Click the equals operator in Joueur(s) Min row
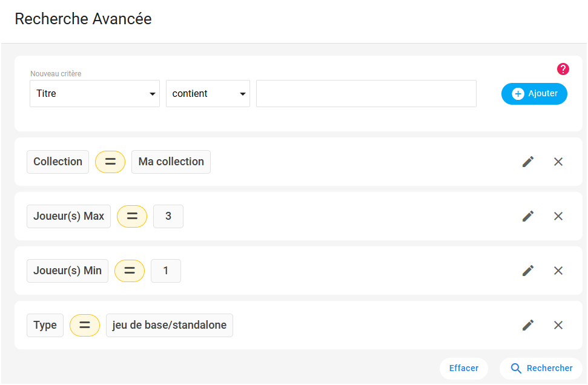Image resolution: width=588 pixels, height=385 pixels. point(130,271)
